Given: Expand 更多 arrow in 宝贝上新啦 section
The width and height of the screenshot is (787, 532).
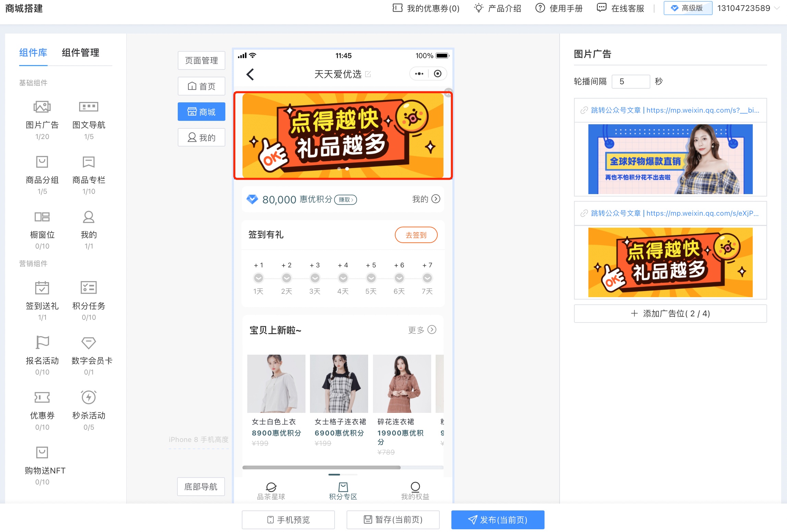Looking at the screenshot, I should click(x=432, y=330).
